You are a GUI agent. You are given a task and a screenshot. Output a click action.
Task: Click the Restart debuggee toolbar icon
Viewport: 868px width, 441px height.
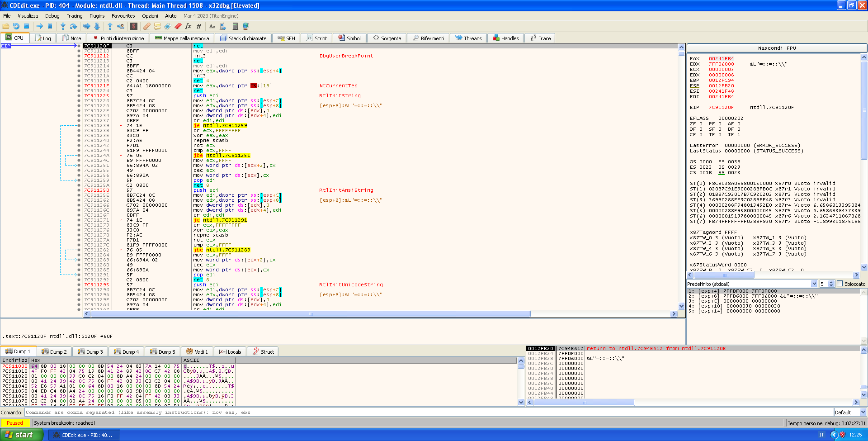[x=16, y=26]
